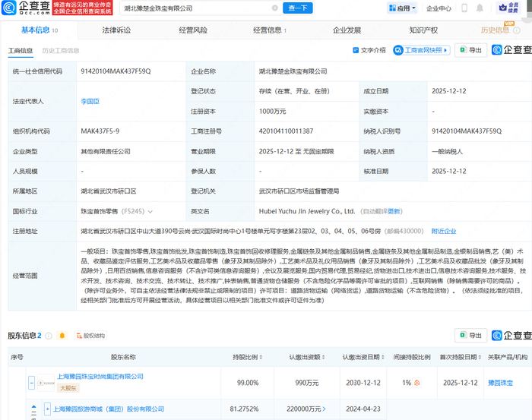Switch to the 历史工商信息 sub-tab
This screenshot has height=420, width=532.
coord(60,50)
